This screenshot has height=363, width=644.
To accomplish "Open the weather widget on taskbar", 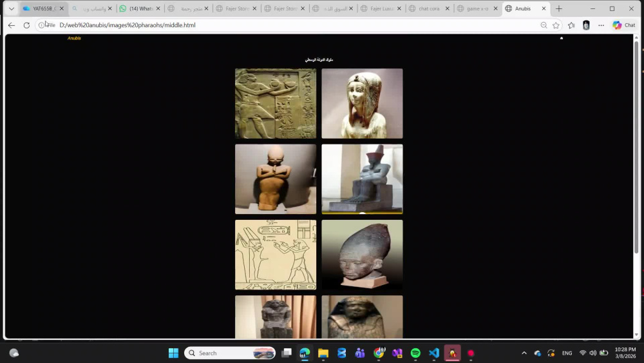I will coord(14,353).
